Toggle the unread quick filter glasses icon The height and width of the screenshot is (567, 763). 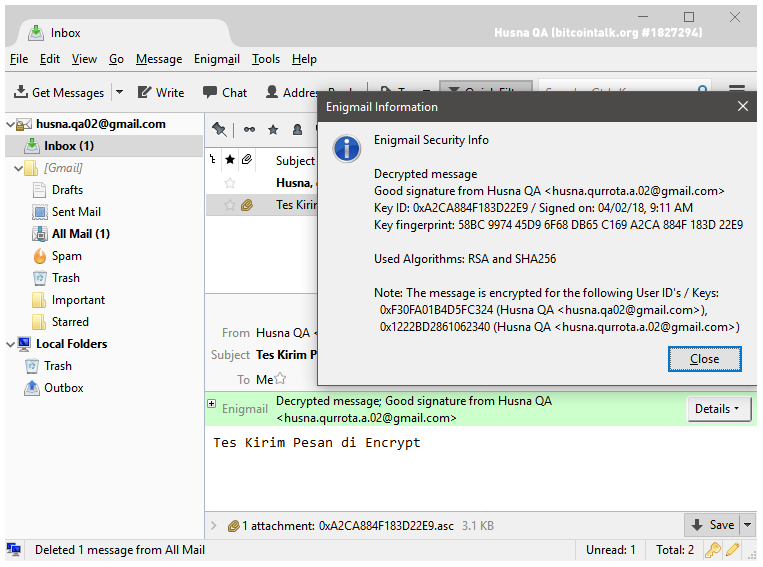[249, 129]
